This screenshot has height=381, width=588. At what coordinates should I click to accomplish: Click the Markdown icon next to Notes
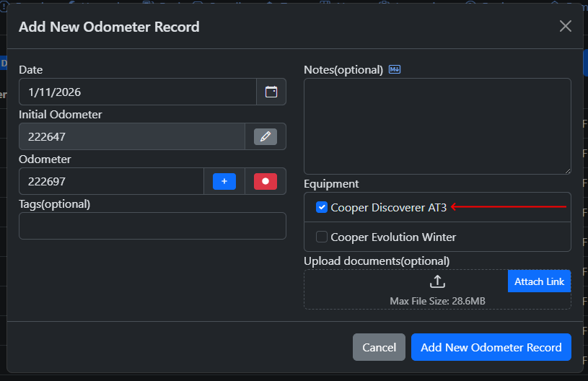[x=395, y=69]
